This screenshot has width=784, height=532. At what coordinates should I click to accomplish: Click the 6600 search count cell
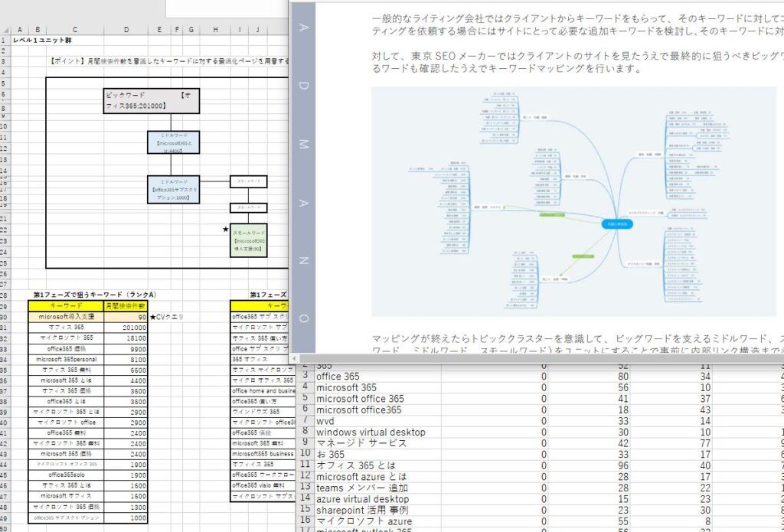click(x=126, y=370)
